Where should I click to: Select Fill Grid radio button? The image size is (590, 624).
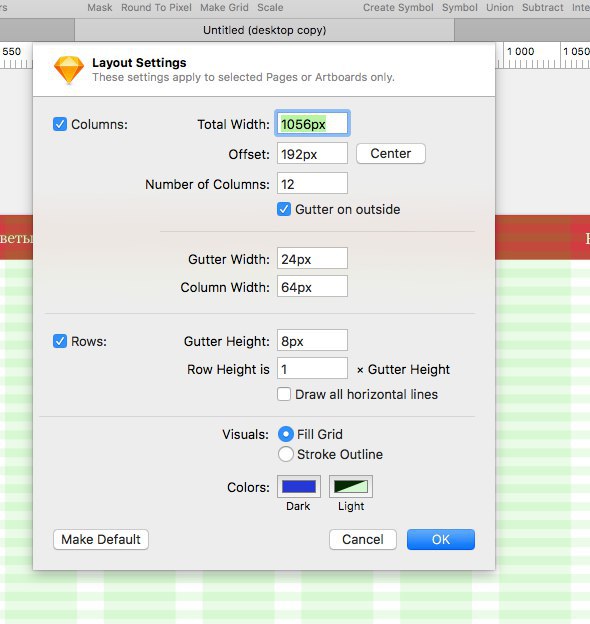(x=286, y=434)
